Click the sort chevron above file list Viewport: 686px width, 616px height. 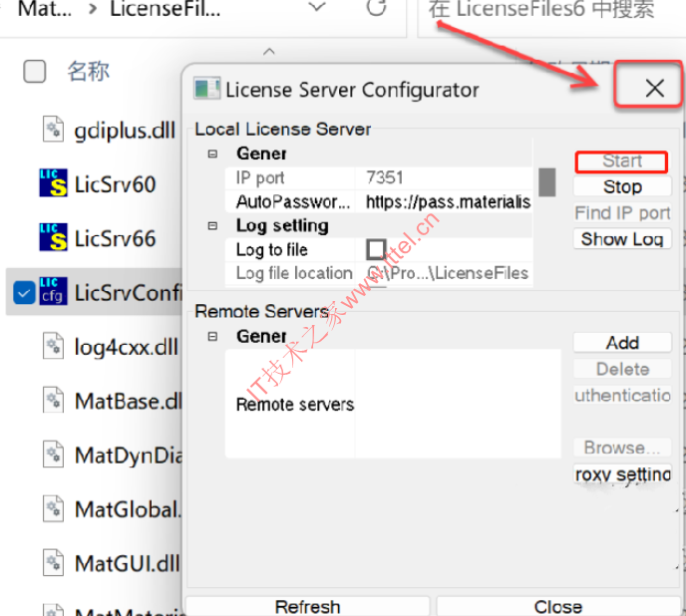pos(269,51)
